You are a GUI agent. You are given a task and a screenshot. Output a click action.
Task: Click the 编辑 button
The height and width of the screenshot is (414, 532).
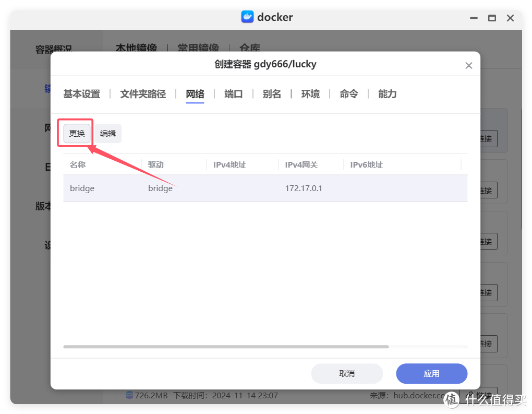pos(108,133)
